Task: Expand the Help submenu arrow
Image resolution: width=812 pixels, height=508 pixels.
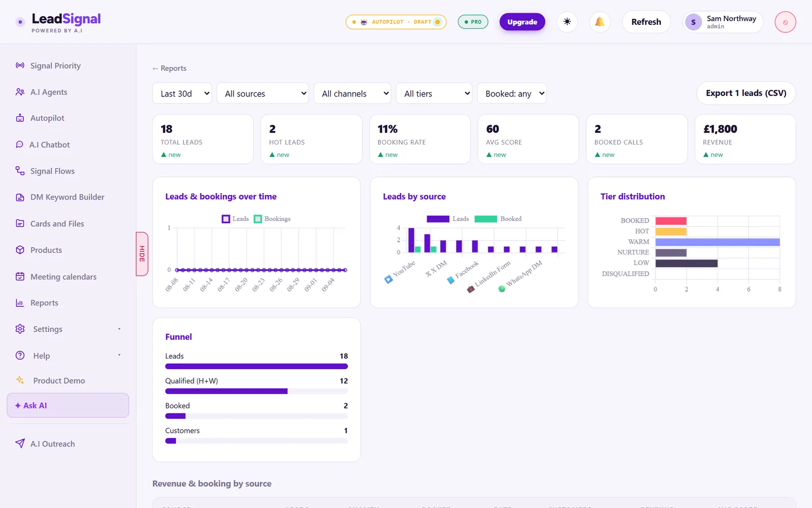Action: [119, 355]
